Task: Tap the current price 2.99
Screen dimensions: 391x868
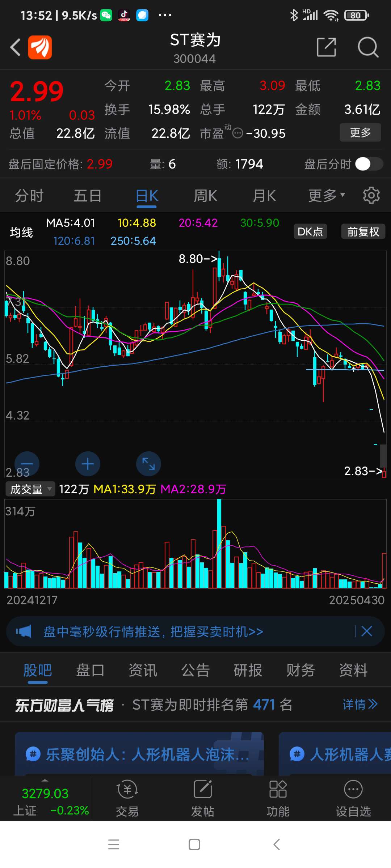Action: click(x=37, y=91)
